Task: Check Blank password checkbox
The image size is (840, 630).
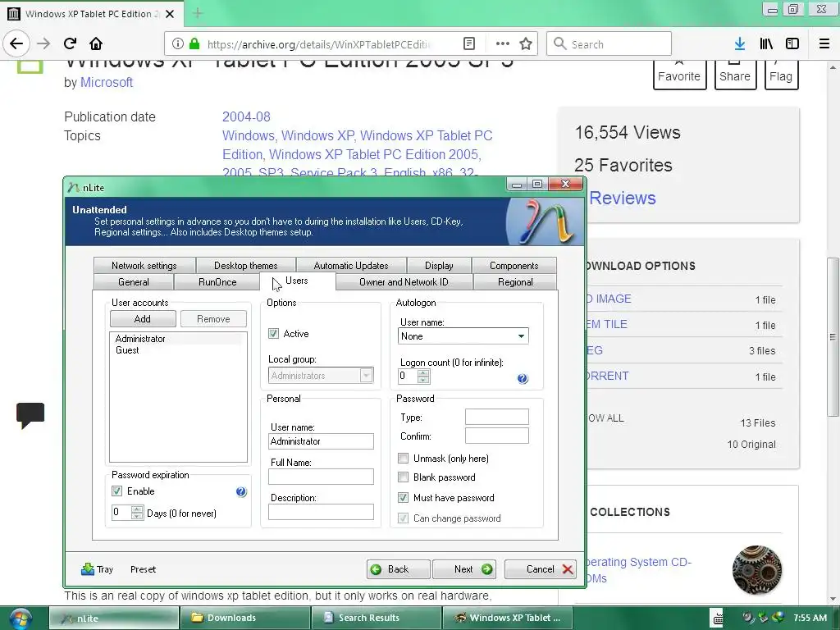Action: pyautogui.click(x=403, y=477)
